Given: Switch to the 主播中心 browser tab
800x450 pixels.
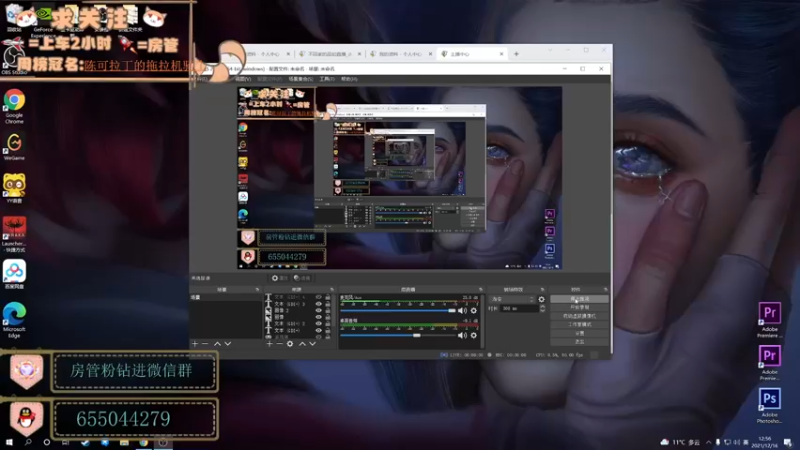Looking at the screenshot, I should (472, 54).
